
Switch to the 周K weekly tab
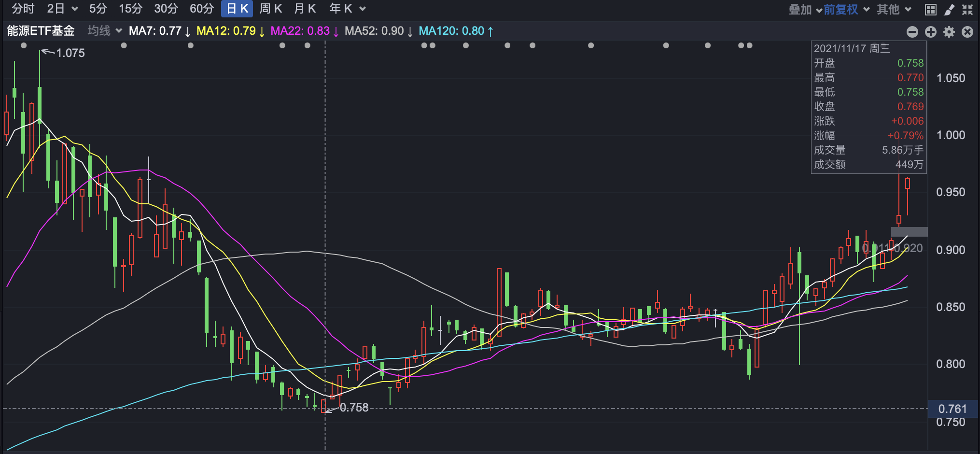[x=270, y=9]
